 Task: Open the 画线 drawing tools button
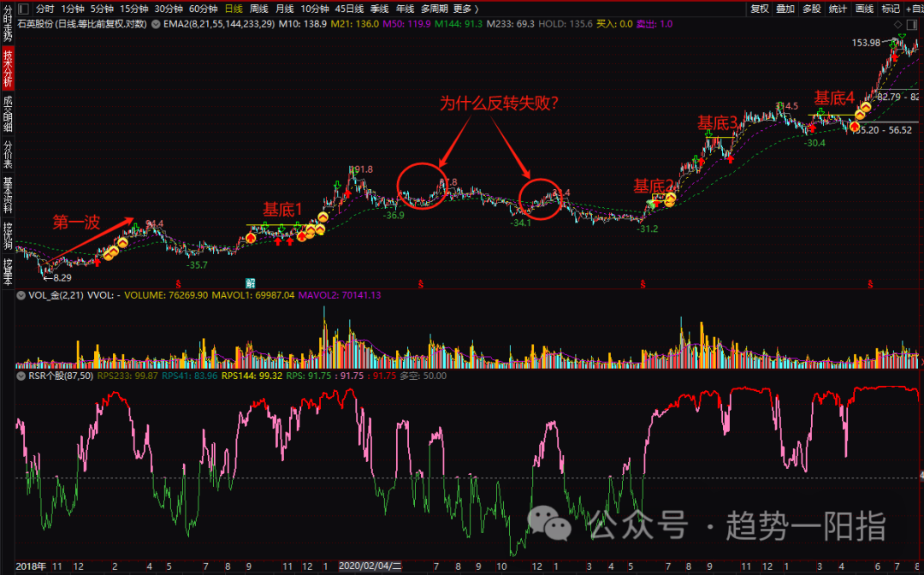(x=864, y=9)
